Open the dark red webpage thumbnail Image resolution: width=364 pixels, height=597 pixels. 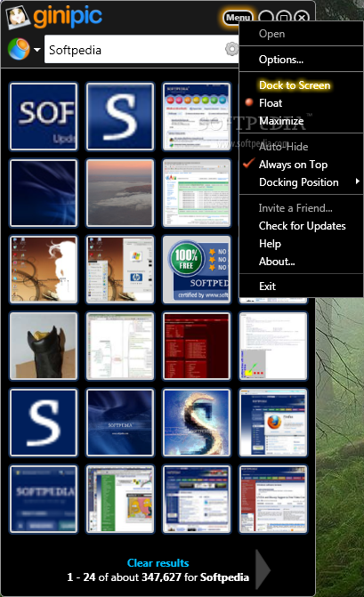point(197,346)
